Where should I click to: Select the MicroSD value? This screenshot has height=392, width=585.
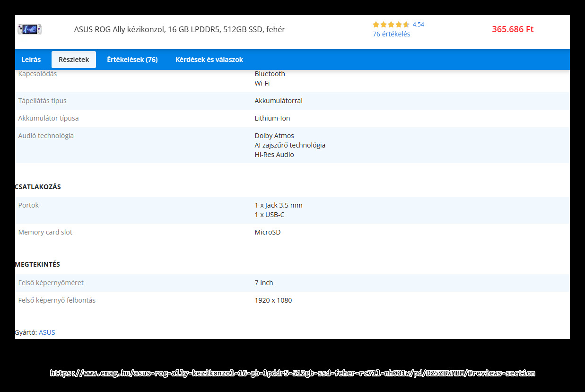(x=268, y=232)
